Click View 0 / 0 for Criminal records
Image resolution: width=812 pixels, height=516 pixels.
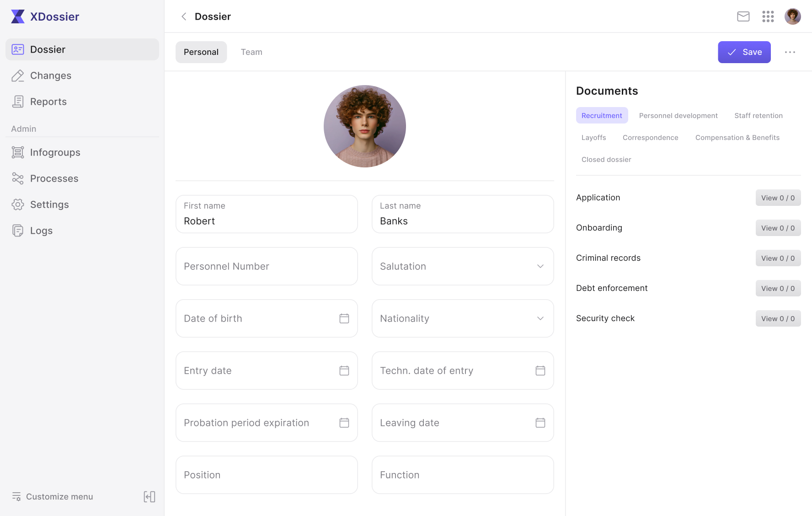pyautogui.click(x=778, y=258)
